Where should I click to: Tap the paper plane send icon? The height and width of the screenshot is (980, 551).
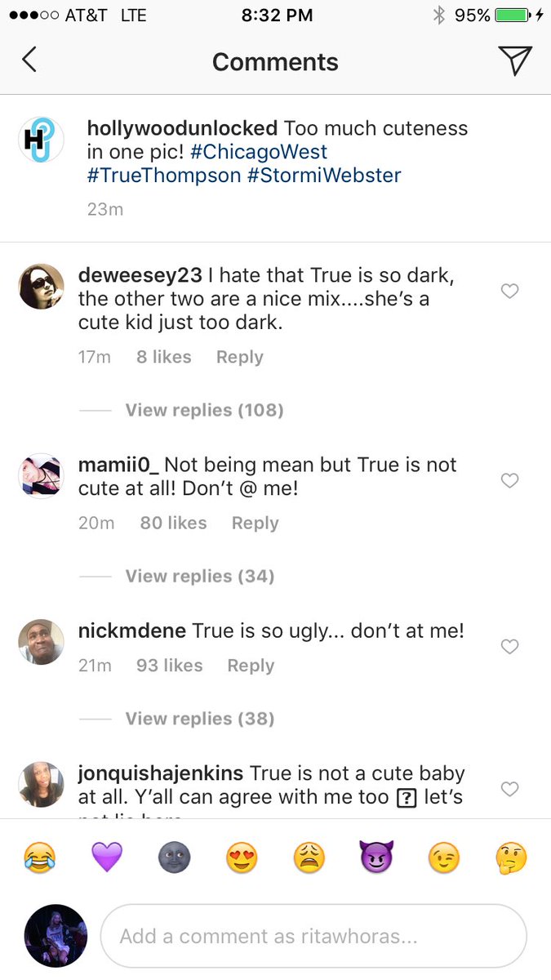click(x=514, y=60)
